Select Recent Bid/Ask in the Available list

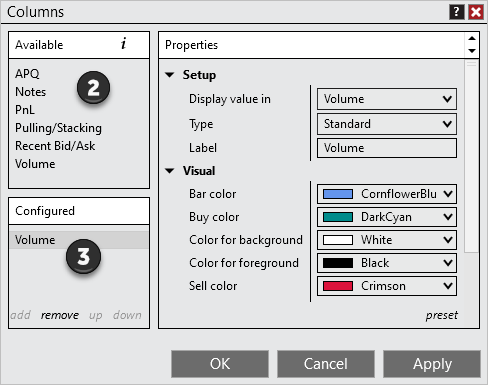55,146
